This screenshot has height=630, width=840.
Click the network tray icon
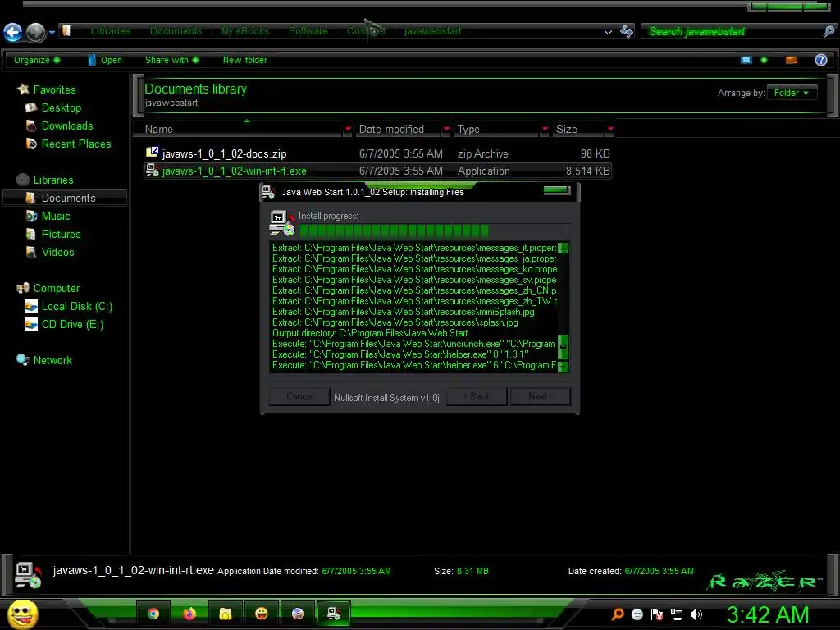677,614
